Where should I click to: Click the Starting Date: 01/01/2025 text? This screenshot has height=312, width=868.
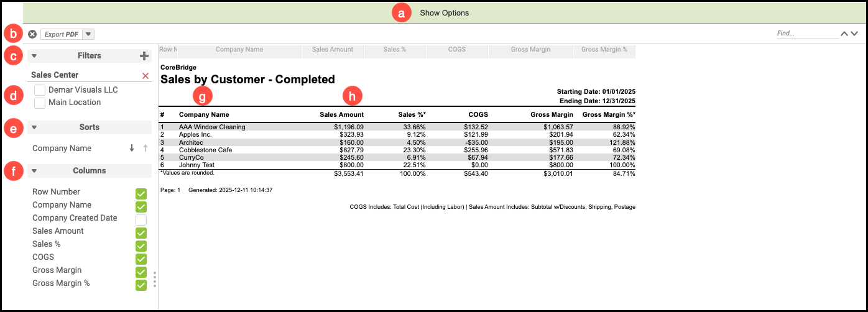(596, 92)
